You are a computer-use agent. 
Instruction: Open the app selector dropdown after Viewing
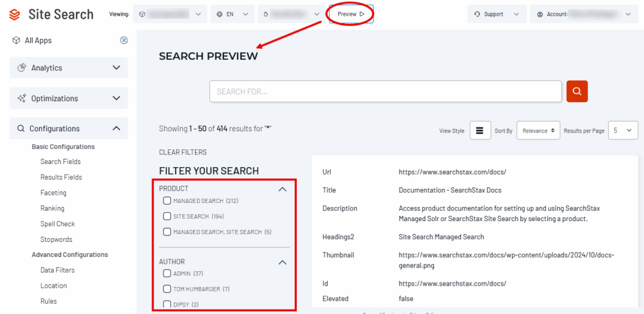(170, 14)
